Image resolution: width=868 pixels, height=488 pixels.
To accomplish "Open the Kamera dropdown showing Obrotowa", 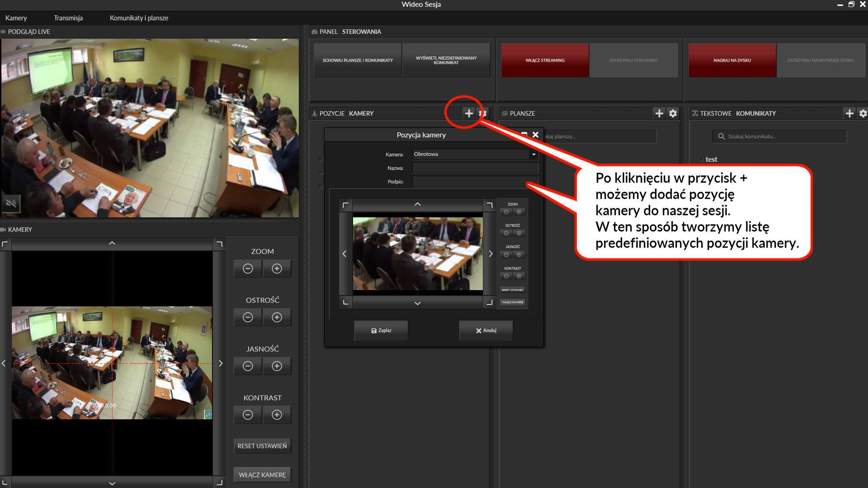I will tap(533, 155).
